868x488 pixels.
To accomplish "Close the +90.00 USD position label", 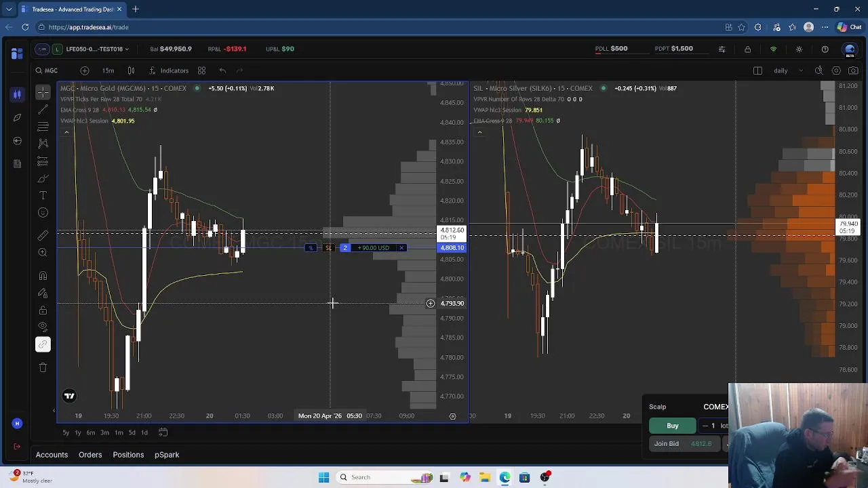I will [401, 248].
